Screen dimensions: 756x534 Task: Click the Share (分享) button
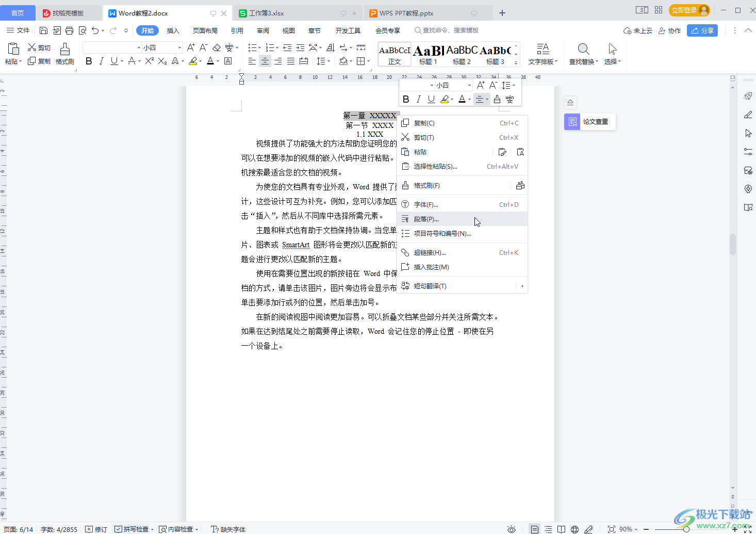click(702, 30)
